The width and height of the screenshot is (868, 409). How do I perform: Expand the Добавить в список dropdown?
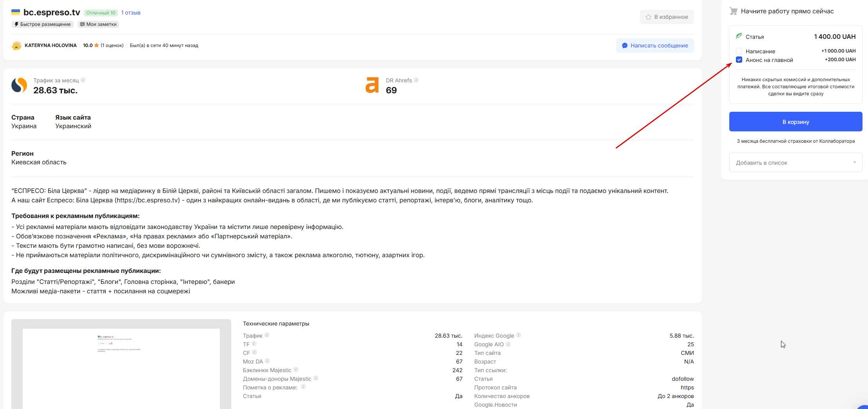(x=796, y=162)
